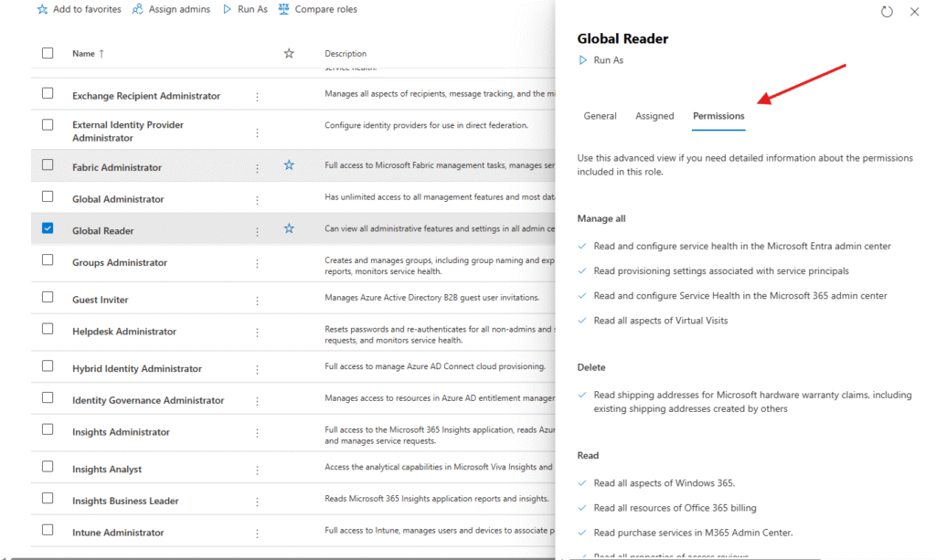Click Run As in the top toolbar
Image resolution: width=936 pixels, height=560 pixels.
coord(228,9)
